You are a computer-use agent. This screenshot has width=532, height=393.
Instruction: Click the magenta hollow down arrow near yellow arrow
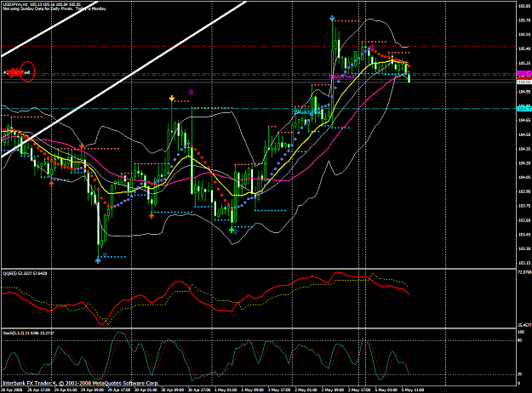191,92
